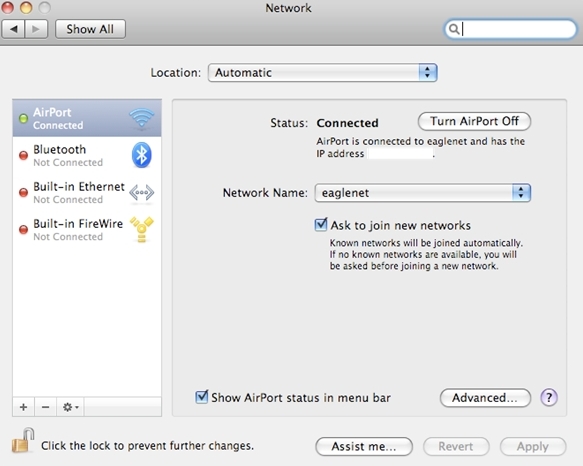Add a new network service with plus

[x=23, y=407]
